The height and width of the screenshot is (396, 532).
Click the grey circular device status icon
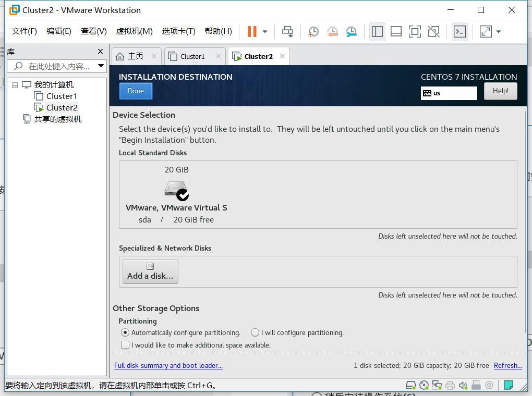pyautogui.click(x=489, y=385)
